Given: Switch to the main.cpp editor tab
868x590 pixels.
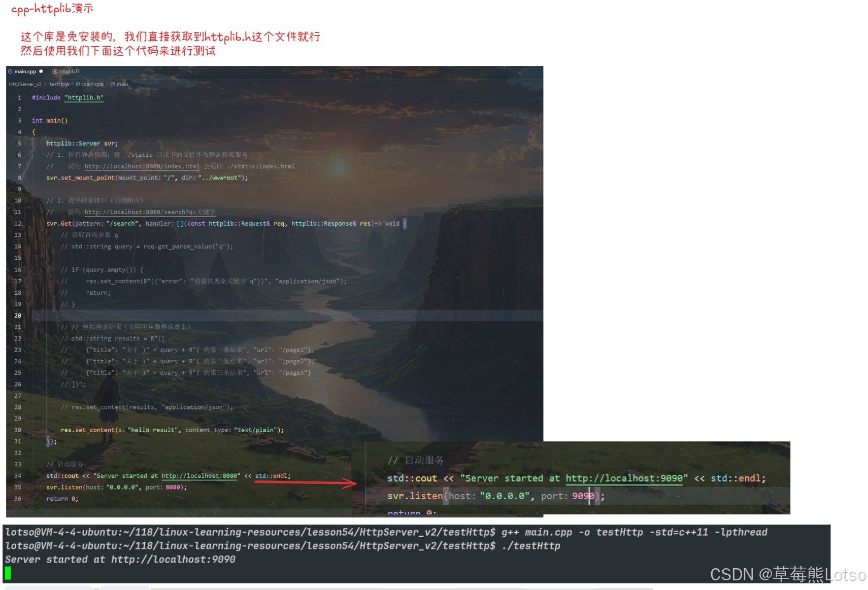Looking at the screenshot, I should [25, 72].
